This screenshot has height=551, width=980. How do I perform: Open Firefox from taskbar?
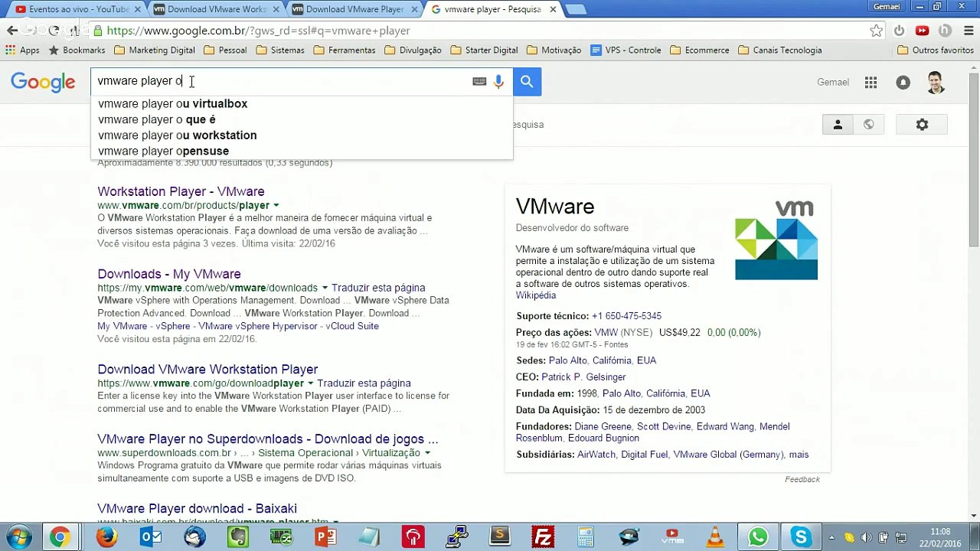coord(106,537)
